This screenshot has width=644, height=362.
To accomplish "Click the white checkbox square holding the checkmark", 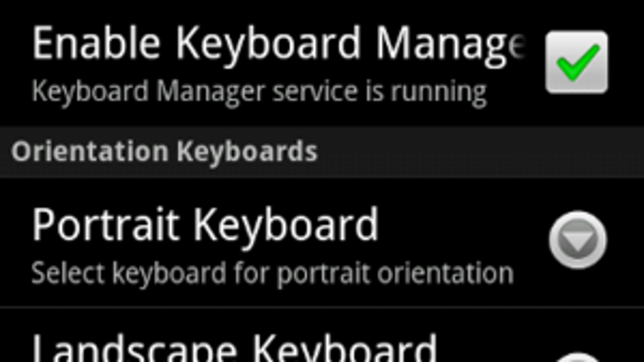I will click(577, 62).
